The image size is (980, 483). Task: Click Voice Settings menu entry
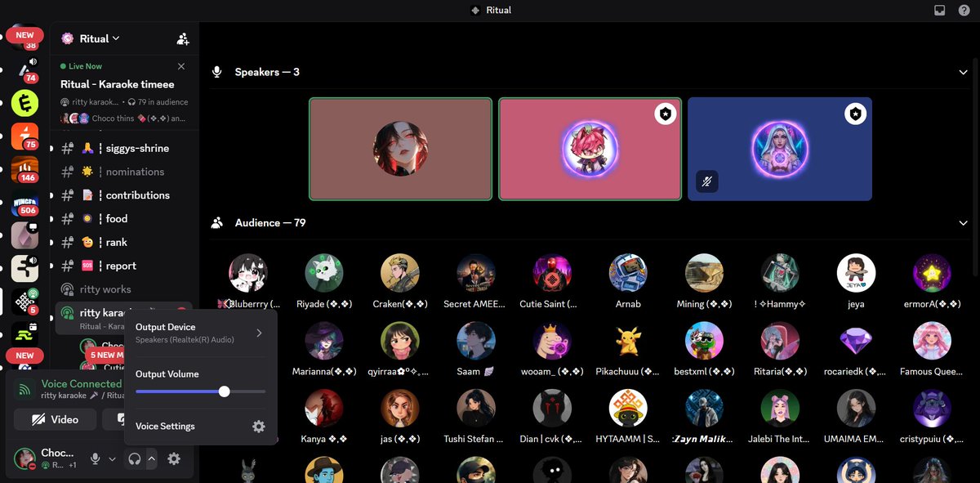pos(200,427)
